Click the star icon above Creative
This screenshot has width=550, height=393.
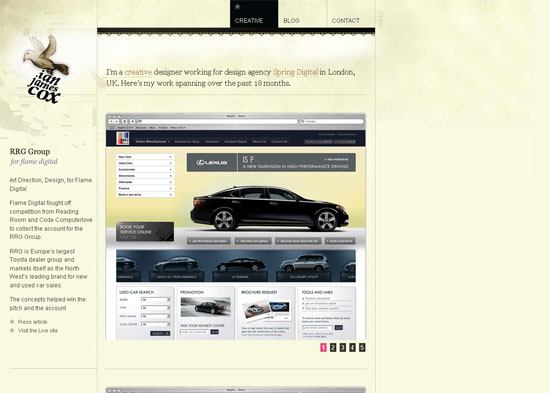pos(237,6)
